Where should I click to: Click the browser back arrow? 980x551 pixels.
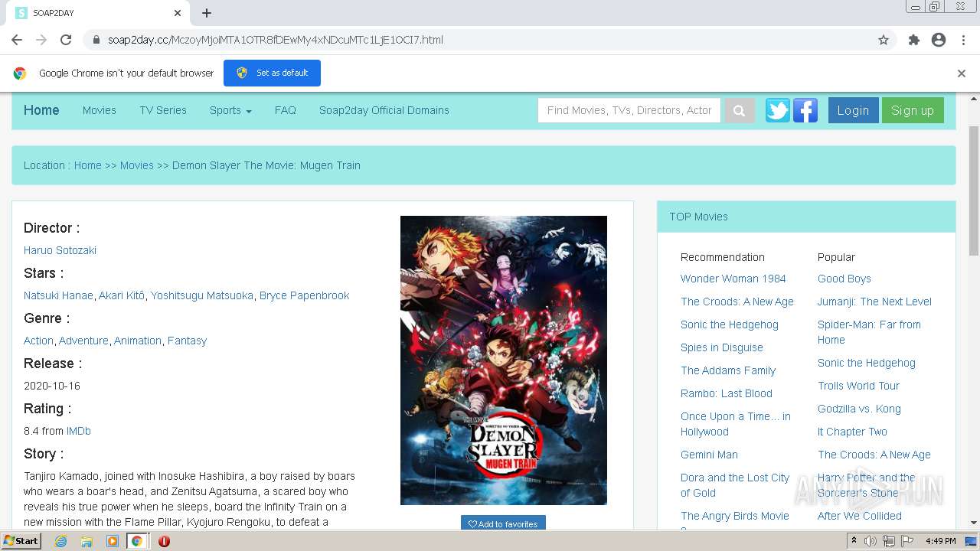tap(17, 40)
